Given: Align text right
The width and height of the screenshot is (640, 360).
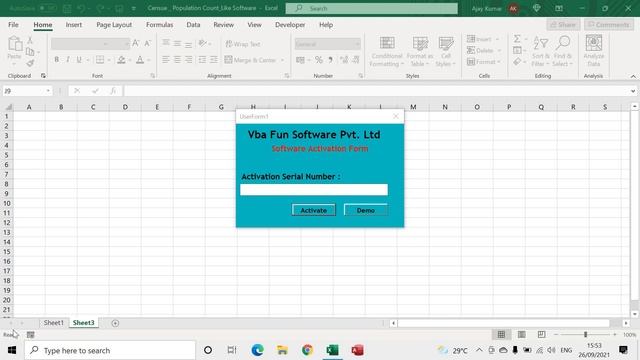Looking at the screenshot, I should tap(189, 60).
